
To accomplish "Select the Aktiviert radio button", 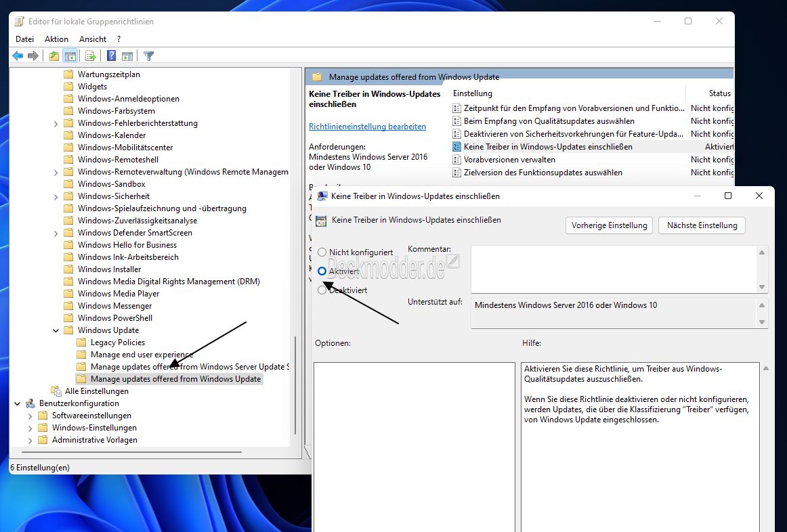I will pyautogui.click(x=322, y=271).
